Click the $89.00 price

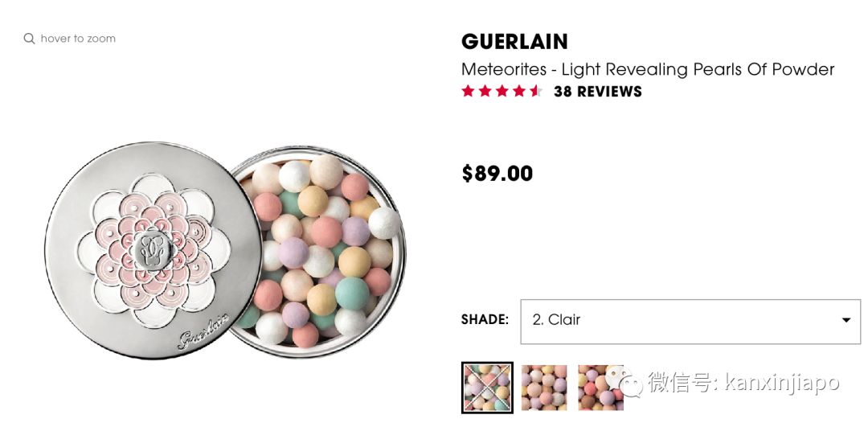click(x=497, y=173)
